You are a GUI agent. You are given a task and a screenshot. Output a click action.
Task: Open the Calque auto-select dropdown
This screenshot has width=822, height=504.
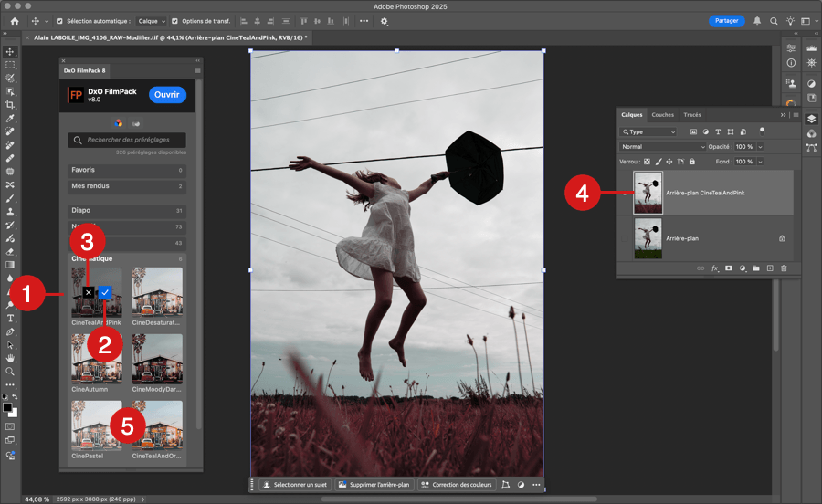click(152, 21)
